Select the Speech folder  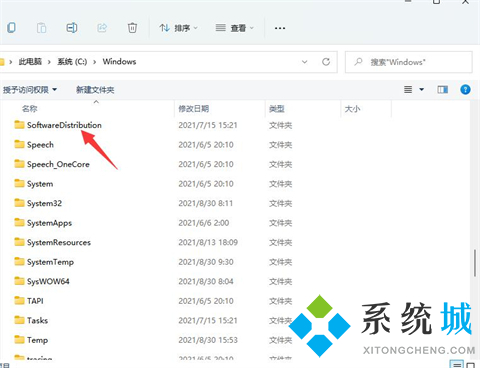(x=40, y=145)
